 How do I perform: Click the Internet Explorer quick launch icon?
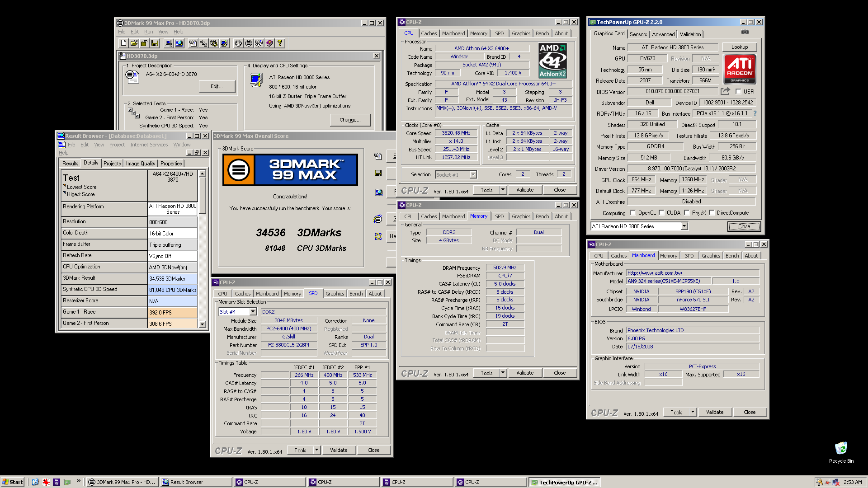pos(35,482)
